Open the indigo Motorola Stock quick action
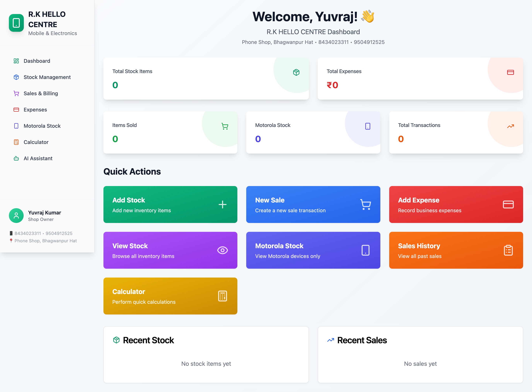This screenshot has width=532, height=392. [x=313, y=250]
